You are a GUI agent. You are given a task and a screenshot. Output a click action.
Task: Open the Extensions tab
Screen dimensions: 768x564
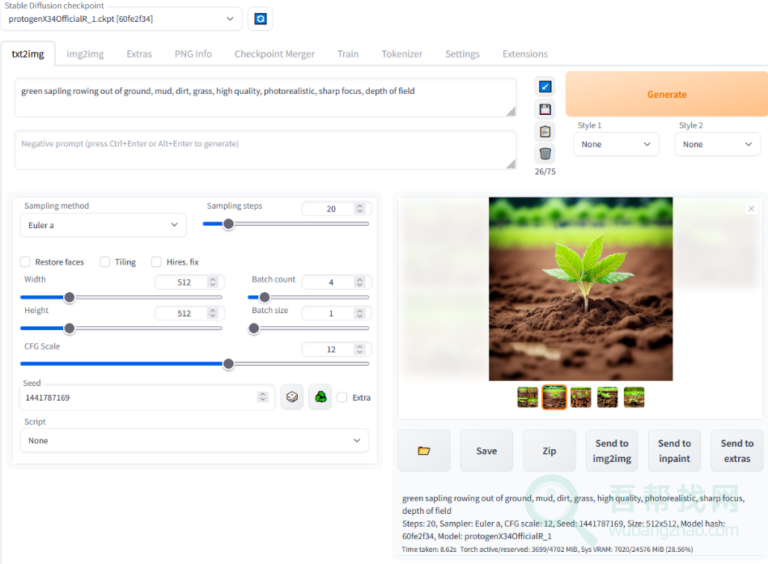[x=525, y=54]
